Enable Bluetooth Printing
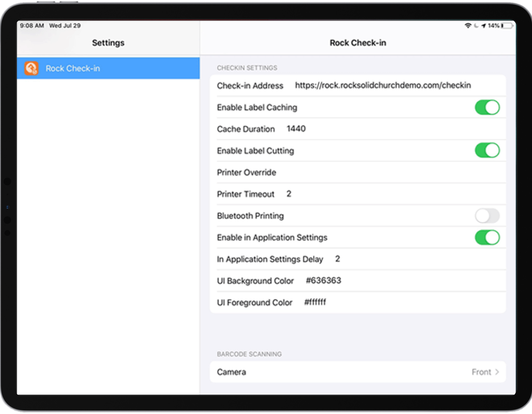The height and width of the screenshot is (414, 532). tap(487, 216)
